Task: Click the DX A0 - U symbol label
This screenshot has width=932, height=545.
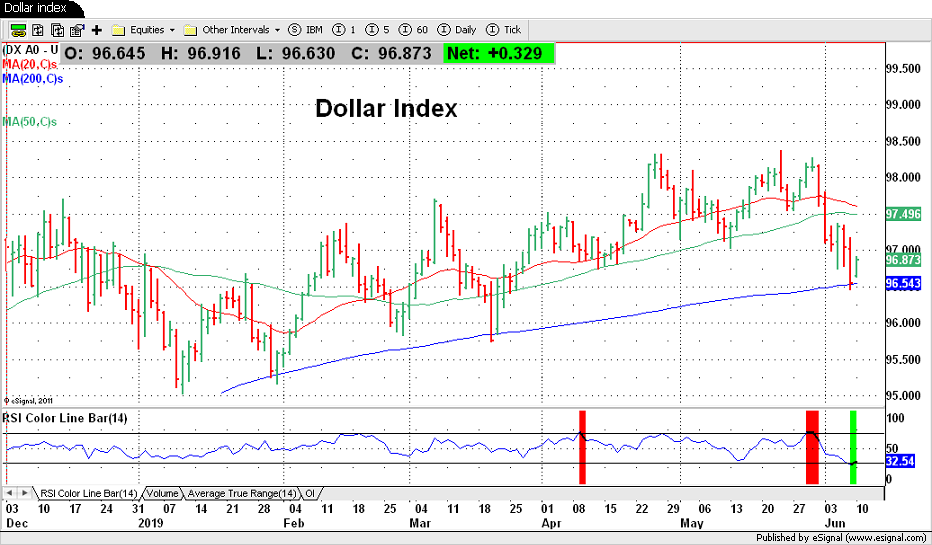Action: click(x=31, y=50)
